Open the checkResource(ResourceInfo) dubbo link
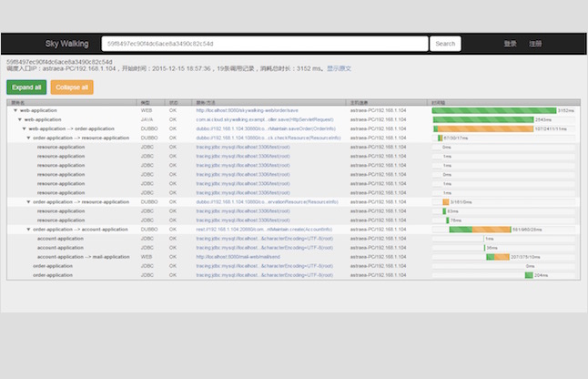This screenshot has height=379, width=588. click(269, 138)
